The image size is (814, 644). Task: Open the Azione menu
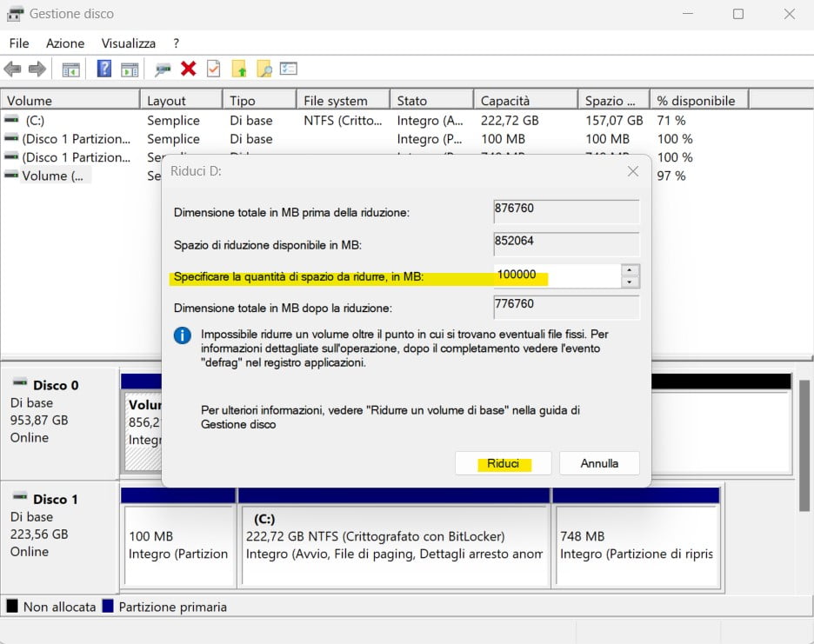tap(65, 43)
